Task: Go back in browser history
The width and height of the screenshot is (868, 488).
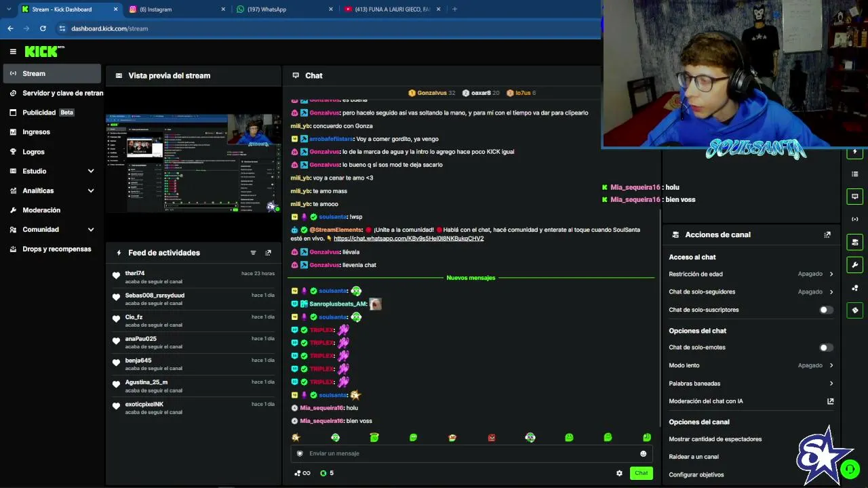Action: pos(10,28)
